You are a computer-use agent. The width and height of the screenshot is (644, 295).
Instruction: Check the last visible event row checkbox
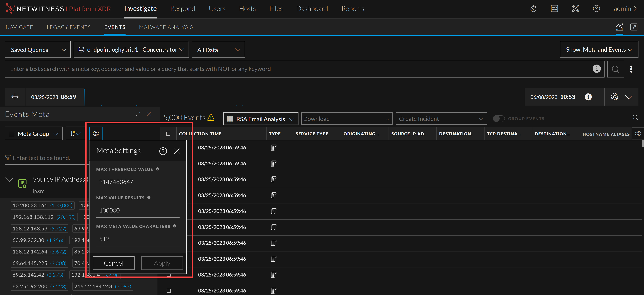[169, 290]
